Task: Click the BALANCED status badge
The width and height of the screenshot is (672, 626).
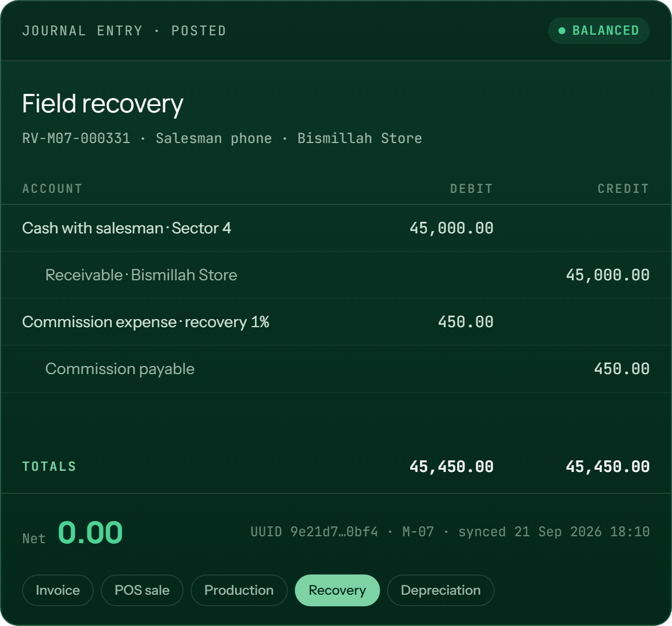Action: click(598, 31)
